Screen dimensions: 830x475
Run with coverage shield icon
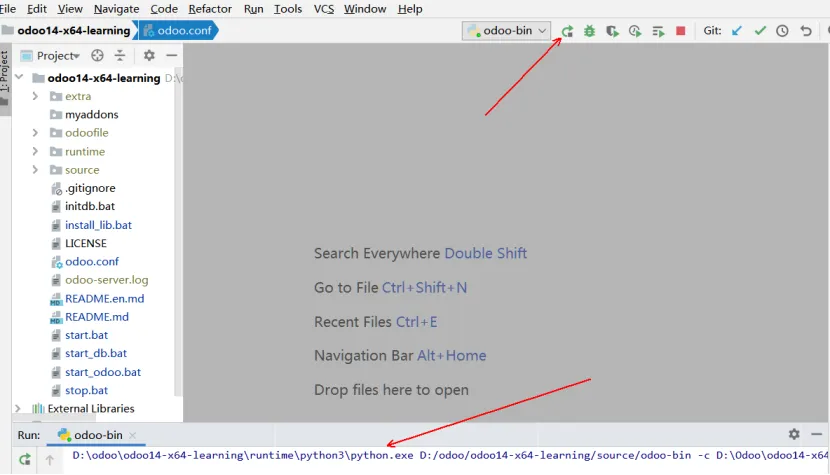[612, 31]
